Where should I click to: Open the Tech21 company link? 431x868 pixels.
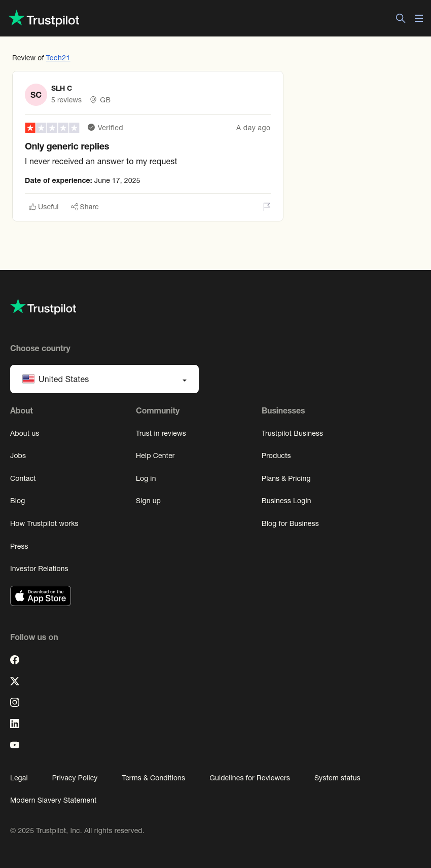58,58
